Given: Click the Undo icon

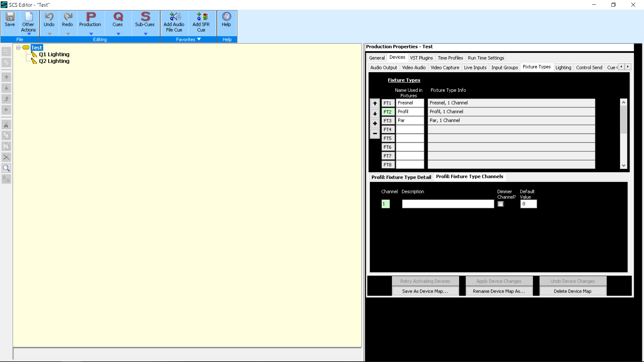Looking at the screenshot, I should coord(49,17).
